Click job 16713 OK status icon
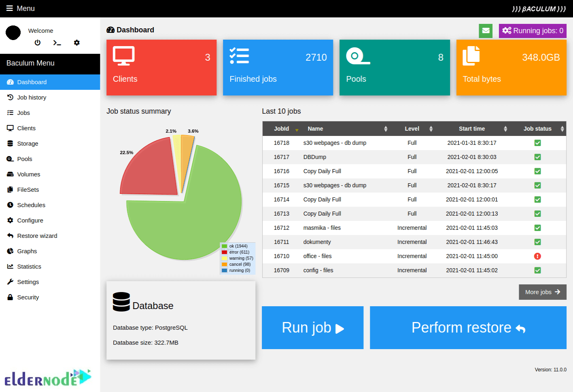 coord(537,214)
